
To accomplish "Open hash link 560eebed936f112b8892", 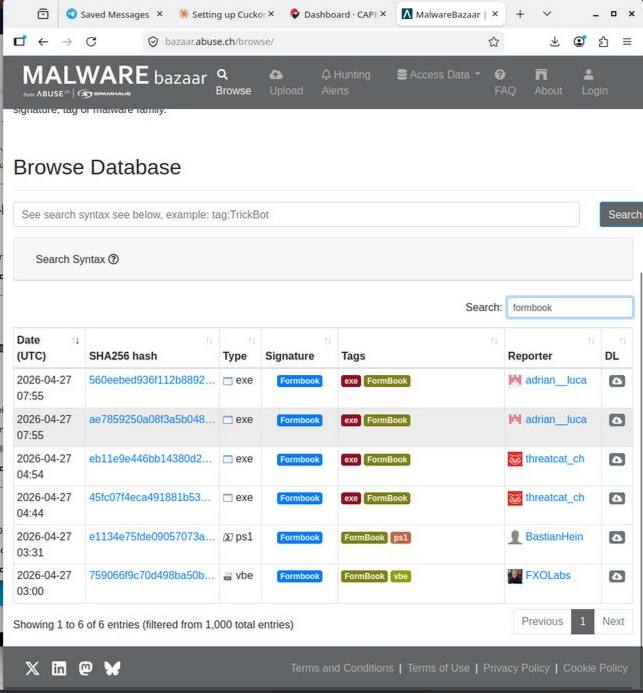I will [152, 380].
